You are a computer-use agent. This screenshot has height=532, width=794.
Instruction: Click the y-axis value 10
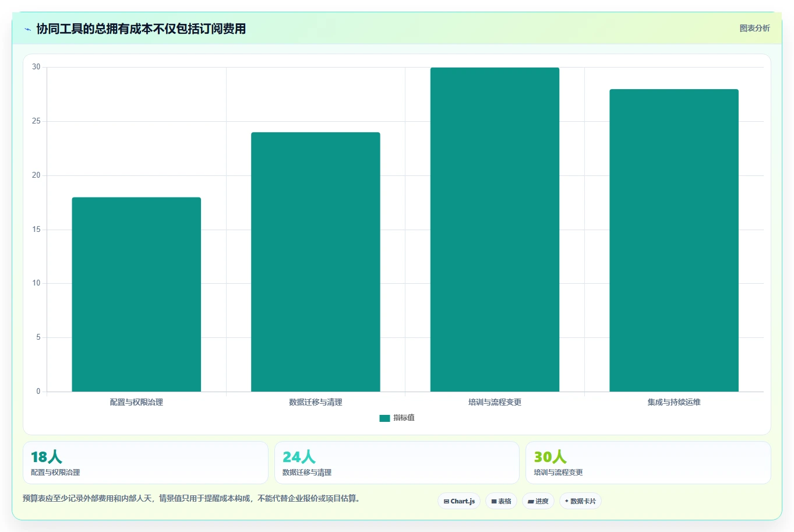37,283
